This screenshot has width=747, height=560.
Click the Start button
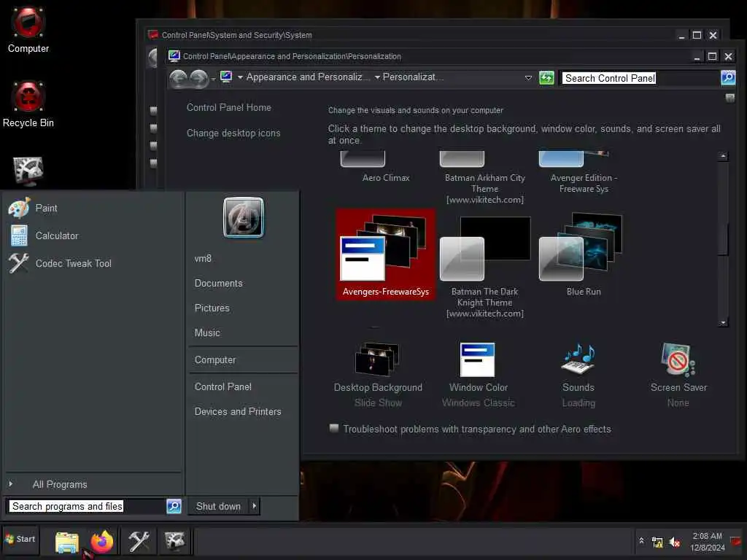tap(20, 540)
